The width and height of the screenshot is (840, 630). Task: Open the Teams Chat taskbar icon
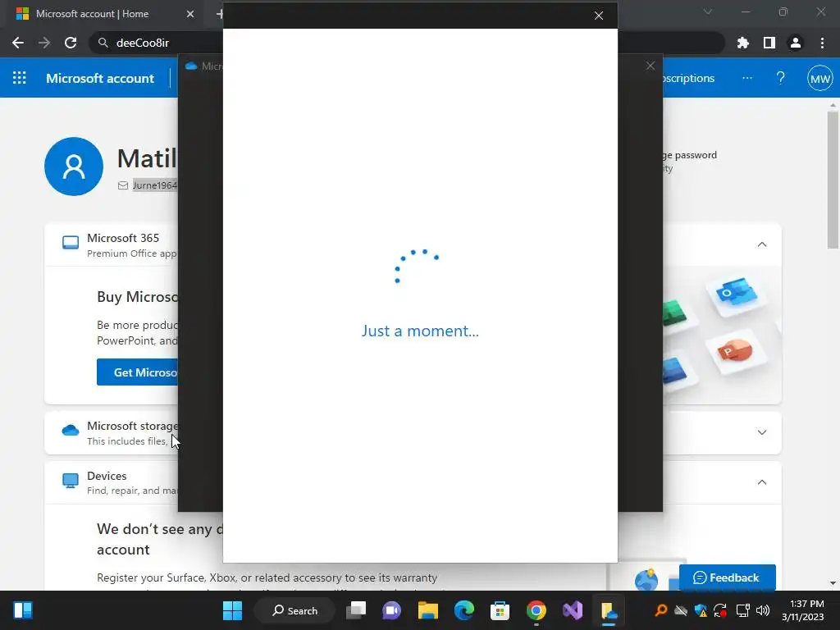pos(391,610)
